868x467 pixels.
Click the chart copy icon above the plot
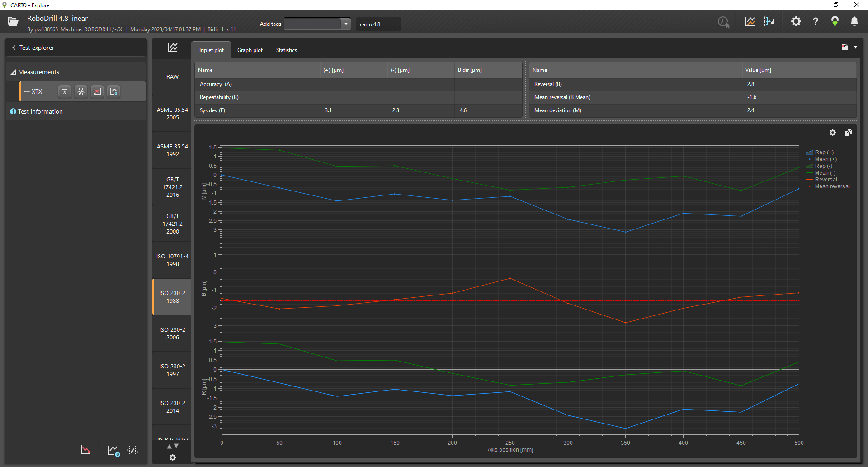pyautogui.click(x=848, y=133)
